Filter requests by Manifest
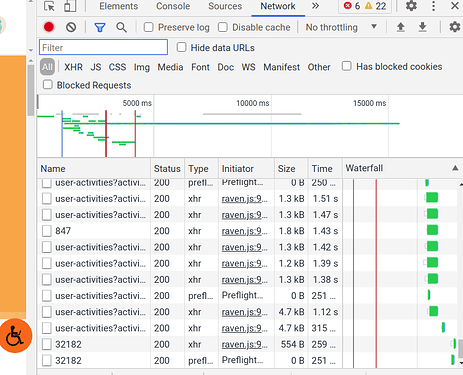The image size is (463, 375). click(x=282, y=67)
